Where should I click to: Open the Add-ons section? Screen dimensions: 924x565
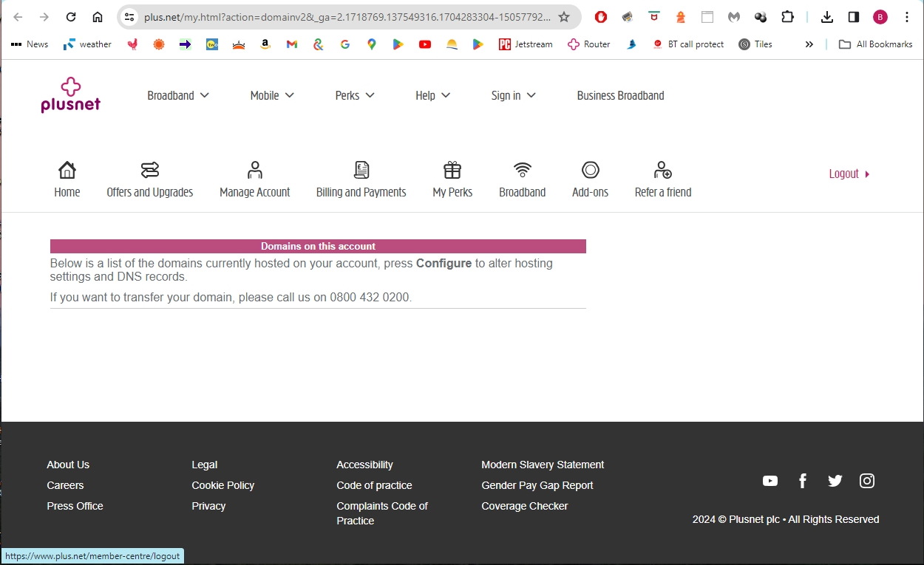[x=590, y=177]
